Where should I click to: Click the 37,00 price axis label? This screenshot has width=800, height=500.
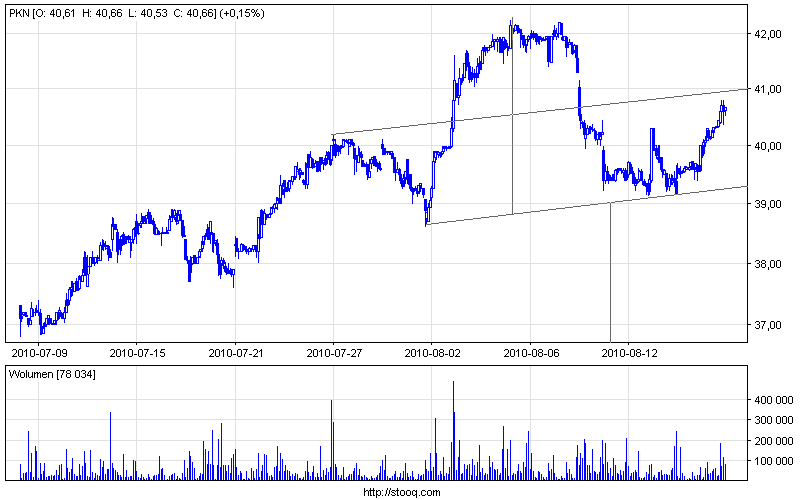(x=767, y=325)
